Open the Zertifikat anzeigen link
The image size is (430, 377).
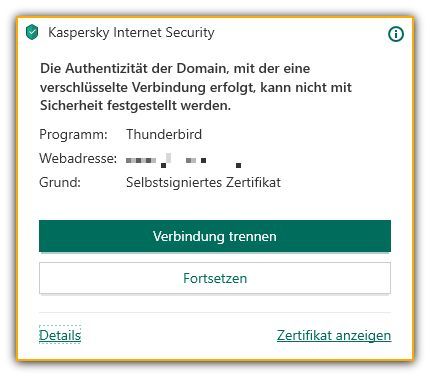pos(334,335)
